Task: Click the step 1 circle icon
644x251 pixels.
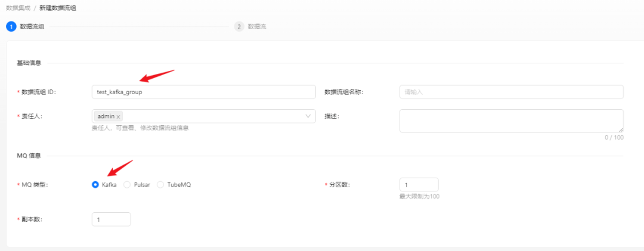Action: click(11, 27)
